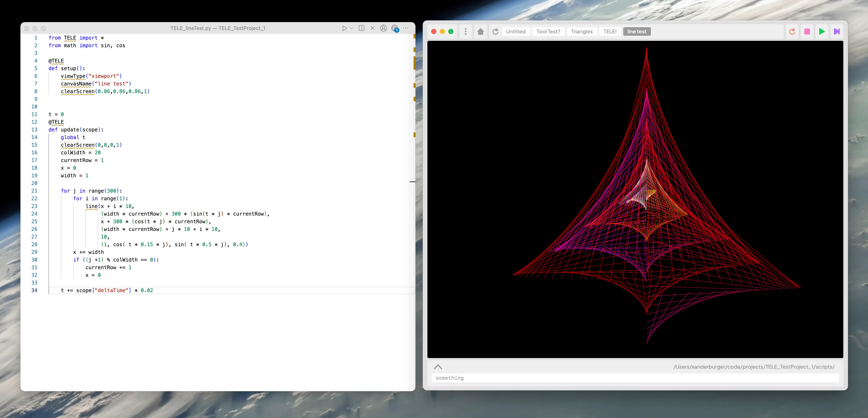Click 'currentRow += 1' on line 31
The image size is (868, 418).
click(x=109, y=267)
